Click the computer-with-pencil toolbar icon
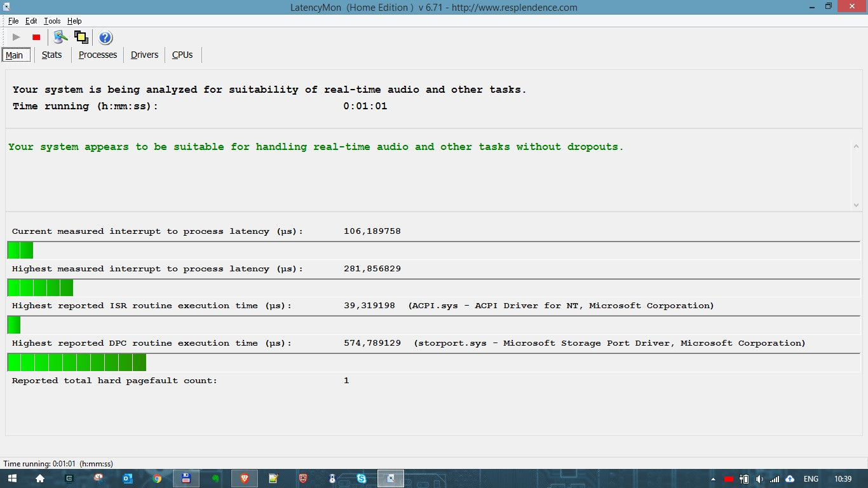This screenshot has width=868, height=488. [60, 37]
